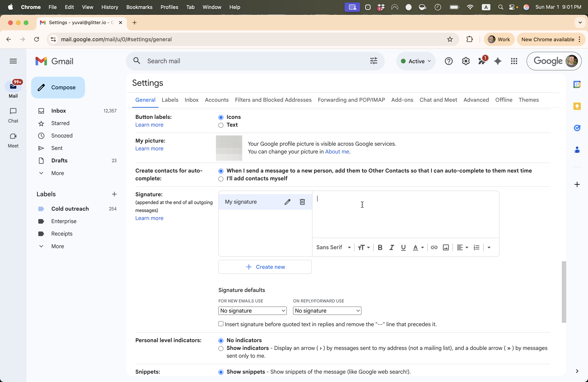Click the Underline formatting icon
This screenshot has height=382, width=588.
pyautogui.click(x=403, y=247)
